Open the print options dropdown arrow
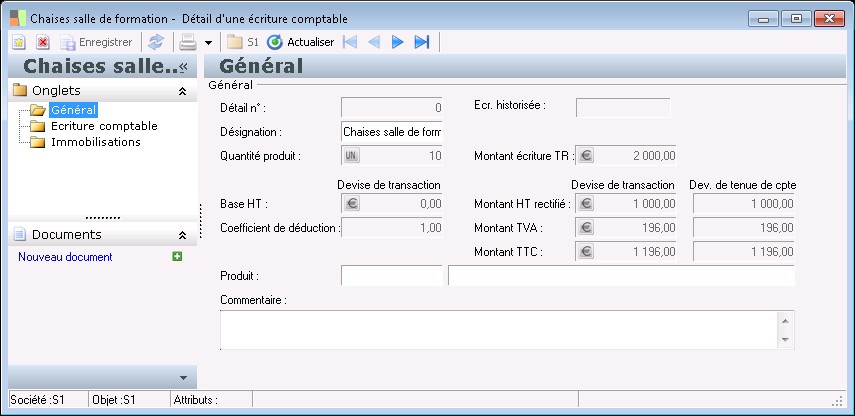Screen dimensions: 855x416 (208, 43)
